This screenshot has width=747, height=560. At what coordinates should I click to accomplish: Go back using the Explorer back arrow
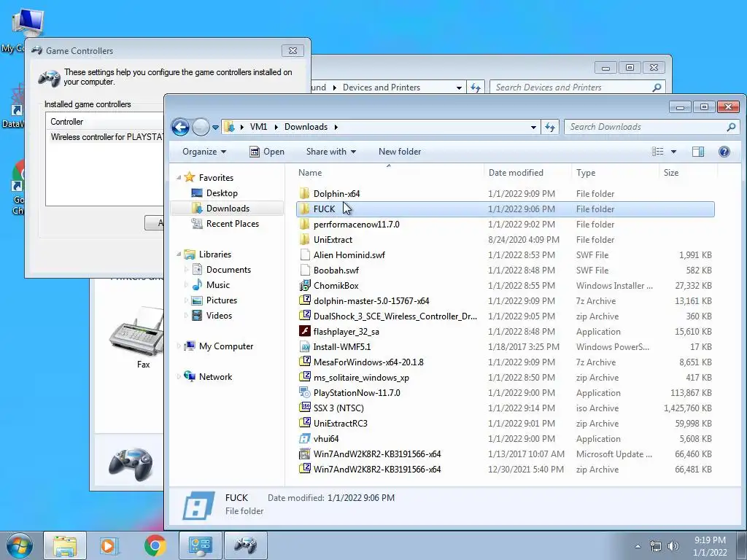181,127
